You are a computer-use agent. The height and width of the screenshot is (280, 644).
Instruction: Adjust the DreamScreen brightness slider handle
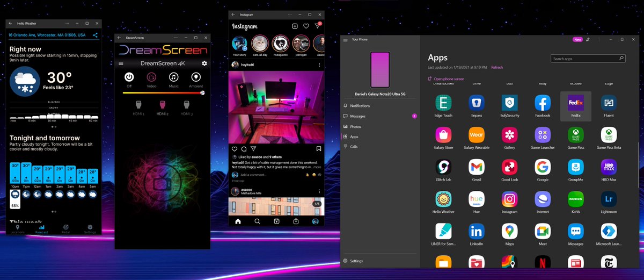pyautogui.click(x=202, y=92)
